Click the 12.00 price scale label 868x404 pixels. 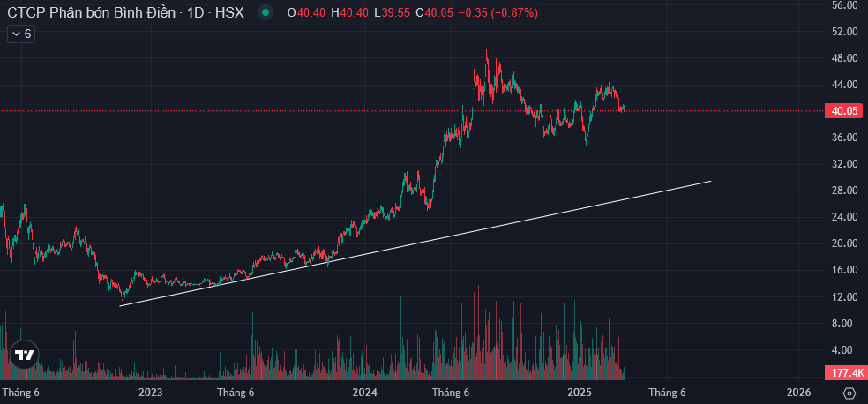[x=844, y=296]
